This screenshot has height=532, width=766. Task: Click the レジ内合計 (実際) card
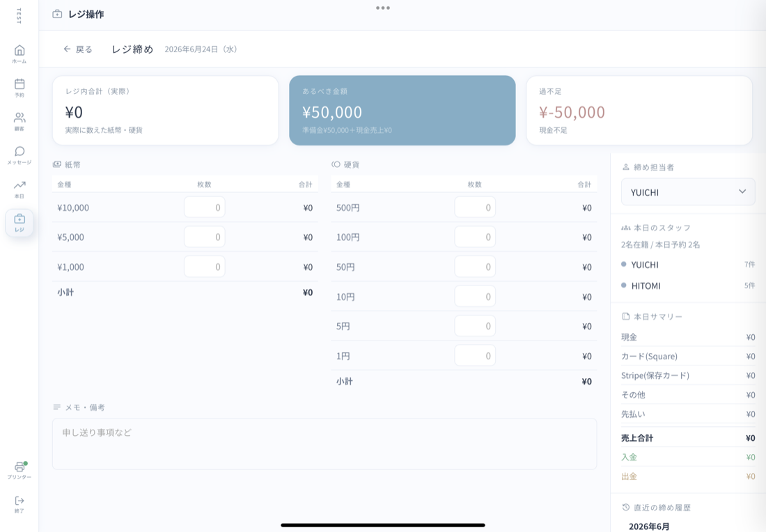point(165,111)
